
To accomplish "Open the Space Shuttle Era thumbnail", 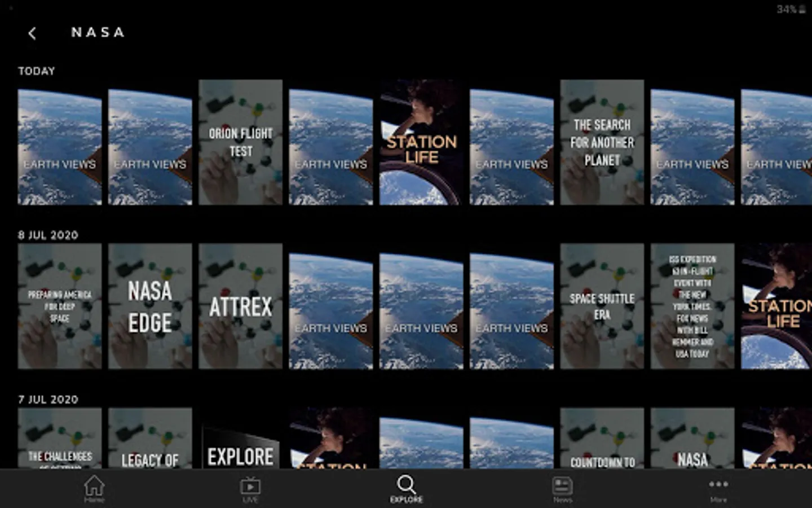I will pos(602,306).
